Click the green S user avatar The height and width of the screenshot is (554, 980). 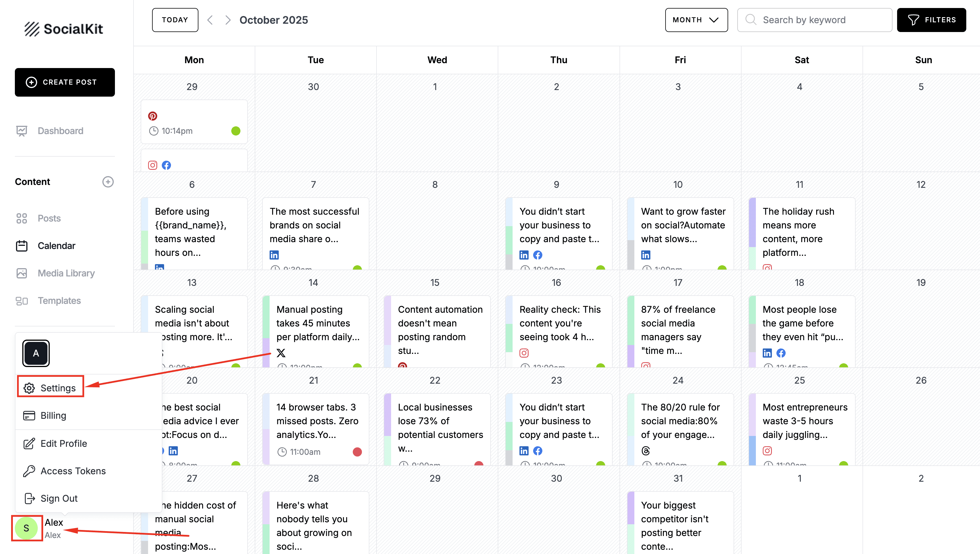pyautogui.click(x=26, y=528)
